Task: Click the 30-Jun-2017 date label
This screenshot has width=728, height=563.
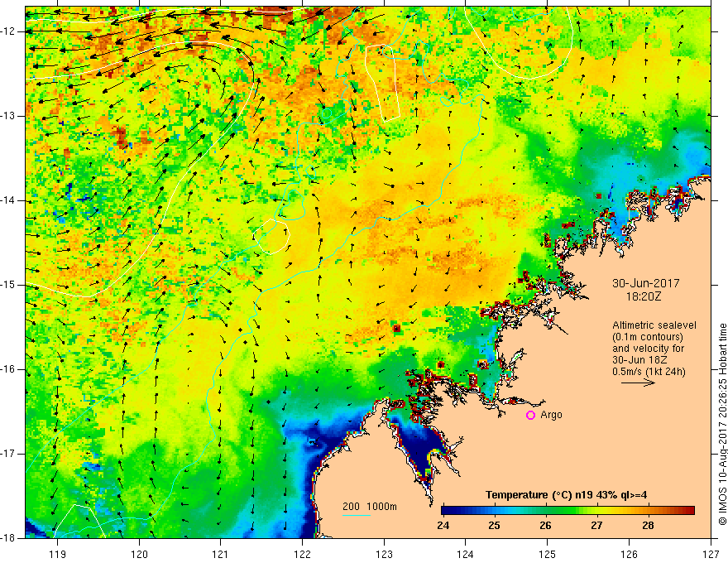Action: point(646,283)
